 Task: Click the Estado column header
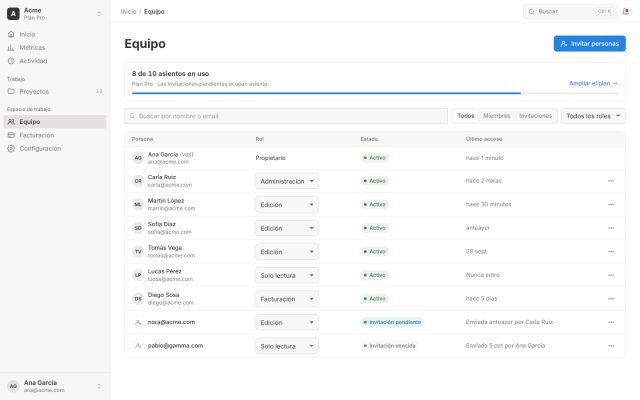(x=369, y=139)
